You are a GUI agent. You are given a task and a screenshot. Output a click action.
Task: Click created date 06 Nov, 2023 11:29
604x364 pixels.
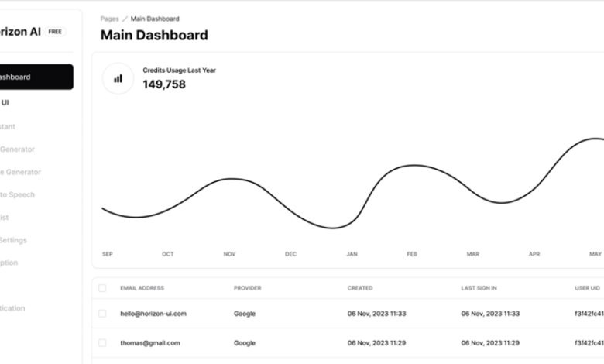(x=377, y=343)
